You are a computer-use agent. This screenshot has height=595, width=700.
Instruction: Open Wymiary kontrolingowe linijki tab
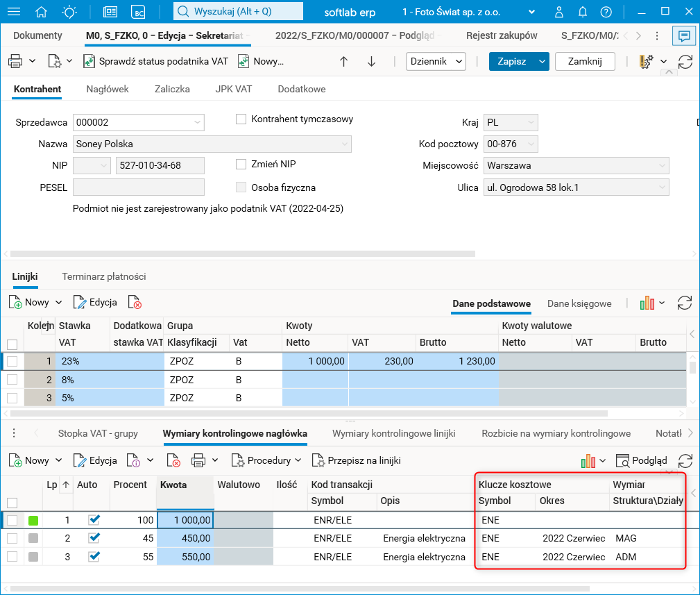[394, 433]
